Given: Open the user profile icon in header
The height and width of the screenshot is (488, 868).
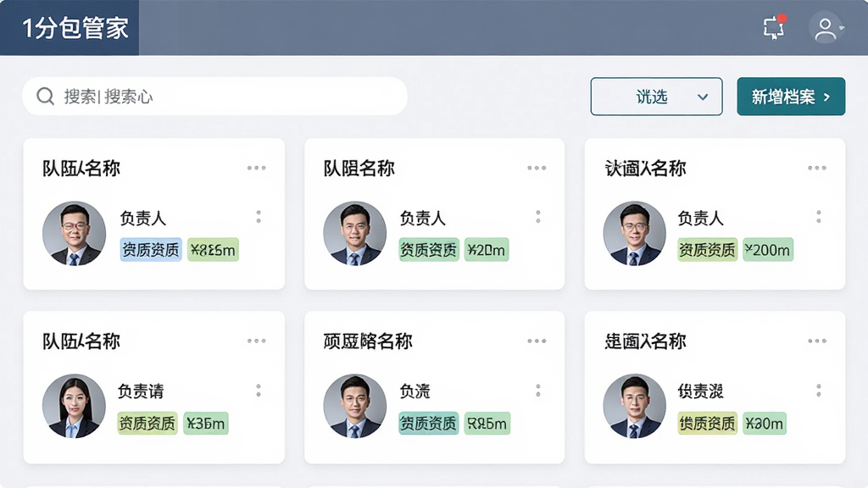Looking at the screenshot, I should [826, 28].
